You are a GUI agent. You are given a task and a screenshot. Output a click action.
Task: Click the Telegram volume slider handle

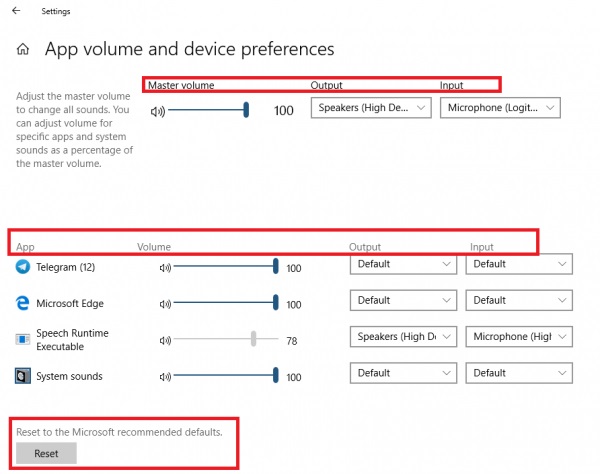point(276,266)
